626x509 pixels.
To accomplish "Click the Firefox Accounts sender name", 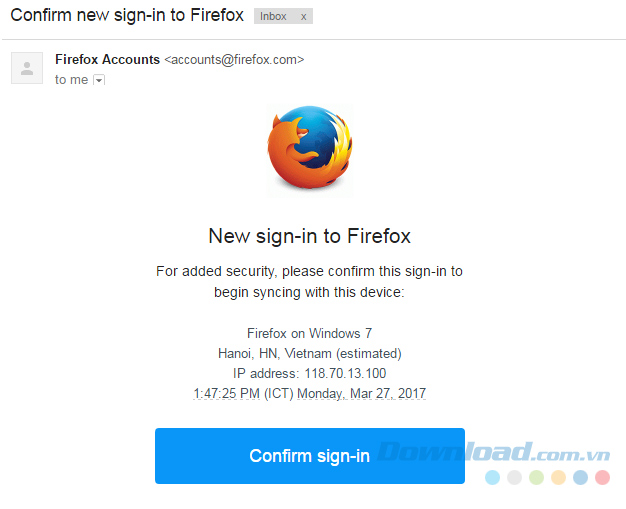I will [107, 59].
